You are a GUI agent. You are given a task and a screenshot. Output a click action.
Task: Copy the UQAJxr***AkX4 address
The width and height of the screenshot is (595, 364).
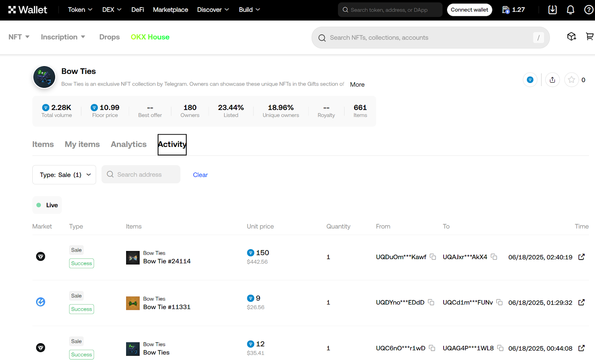[x=494, y=257]
